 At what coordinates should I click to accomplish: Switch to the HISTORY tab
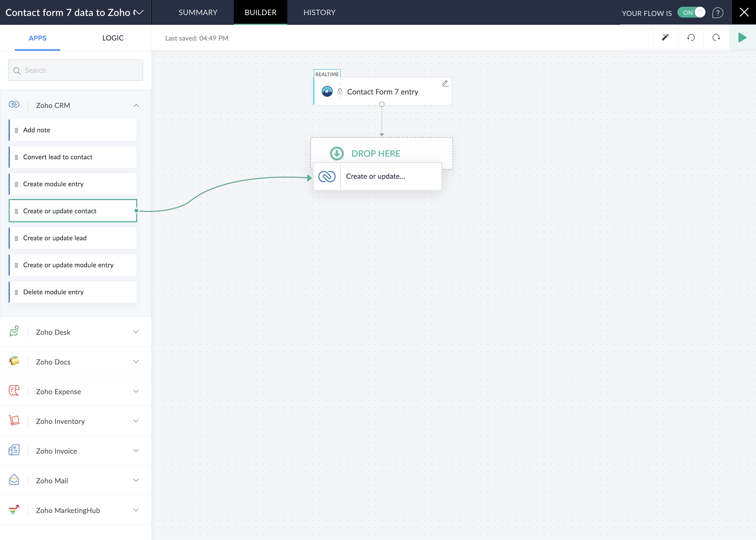click(319, 12)
